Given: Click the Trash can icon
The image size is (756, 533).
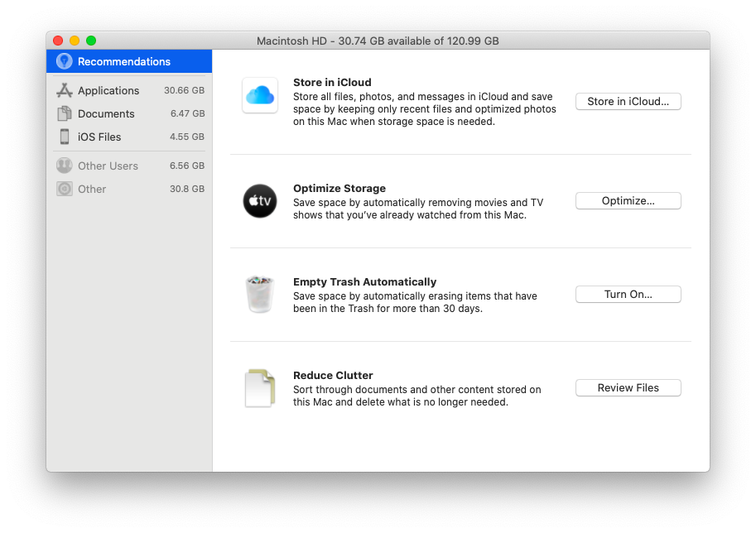Looking at the screenshot, I should 260,295.
